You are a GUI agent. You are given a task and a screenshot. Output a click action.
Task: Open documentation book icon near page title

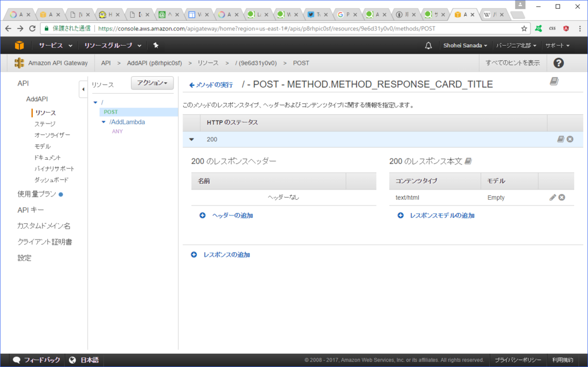[554, 81]
